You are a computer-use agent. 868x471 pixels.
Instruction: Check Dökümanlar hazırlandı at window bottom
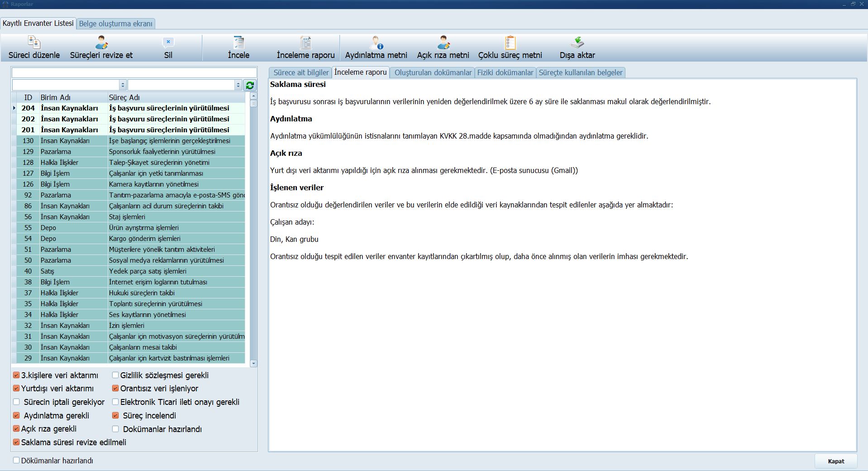[16, 461]
